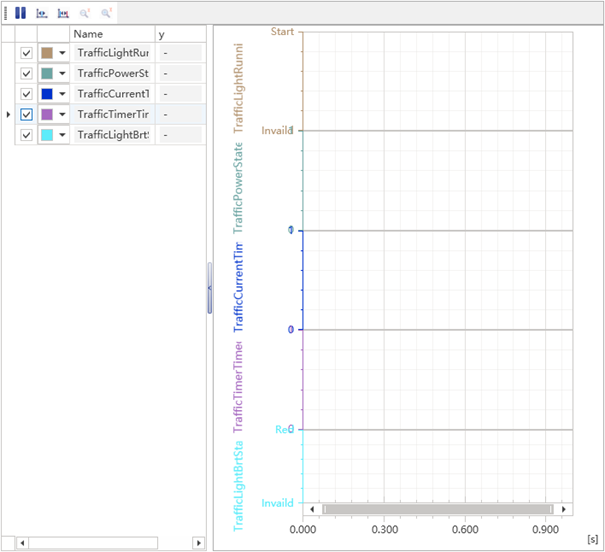Screen dimensions: 605x552
Task: Click the zoom out magnifier icon
Action: coord(106,13)
